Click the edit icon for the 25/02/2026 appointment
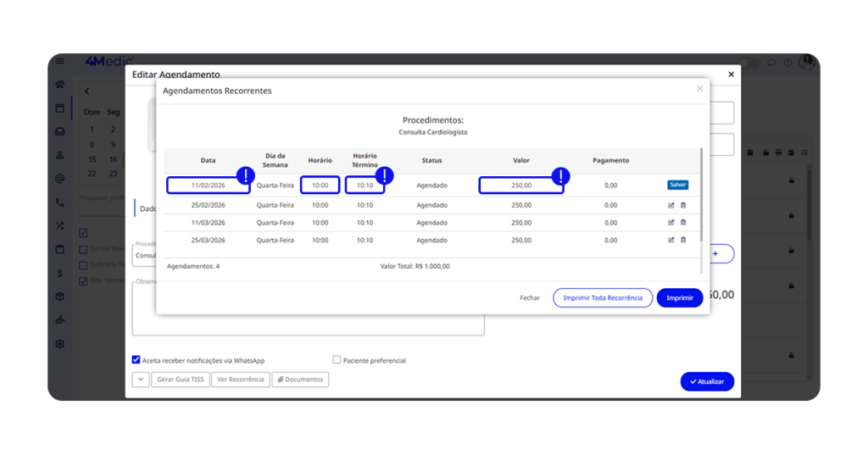868x455 pixels. pos(670,205)
